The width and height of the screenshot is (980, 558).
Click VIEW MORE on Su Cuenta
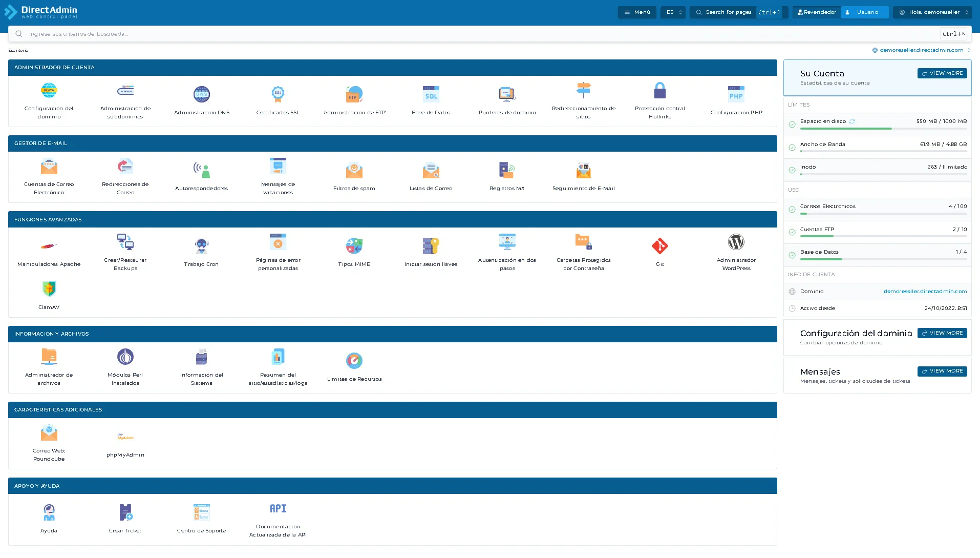pyautogui.click(x=942, y=73)
